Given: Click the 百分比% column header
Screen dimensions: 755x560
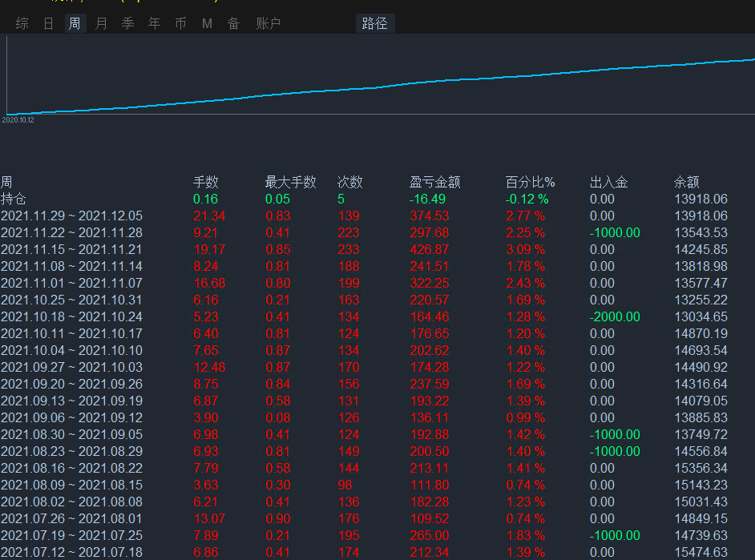Looking at the screenshot, I should click(x=530, y=182).
